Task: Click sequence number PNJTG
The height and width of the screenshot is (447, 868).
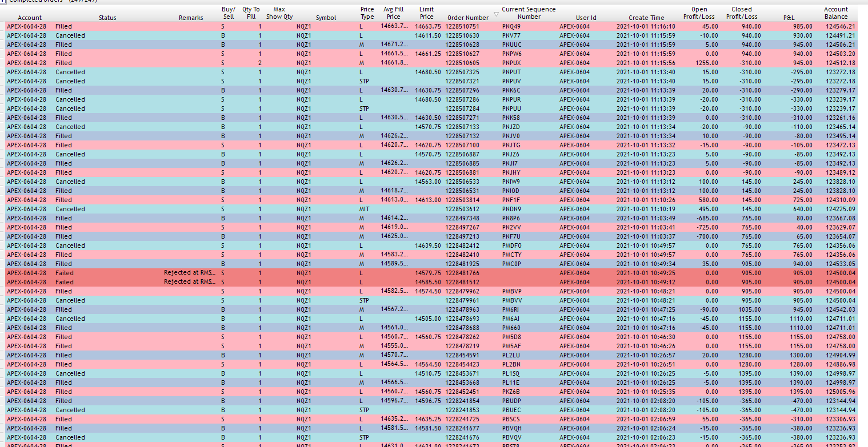Action: (511, 145)
